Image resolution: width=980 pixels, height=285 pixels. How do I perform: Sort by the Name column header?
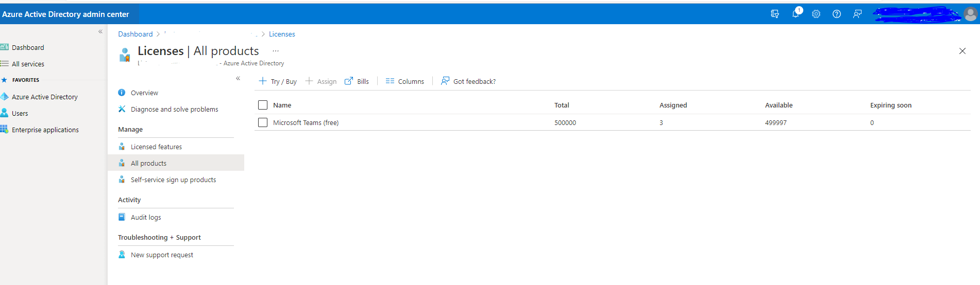coord(282,105)
